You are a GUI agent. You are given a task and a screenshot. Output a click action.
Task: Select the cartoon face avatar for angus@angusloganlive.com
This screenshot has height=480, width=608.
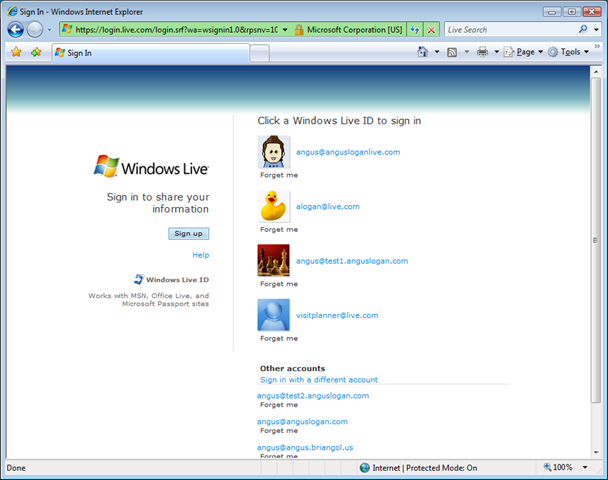(273, 152)
